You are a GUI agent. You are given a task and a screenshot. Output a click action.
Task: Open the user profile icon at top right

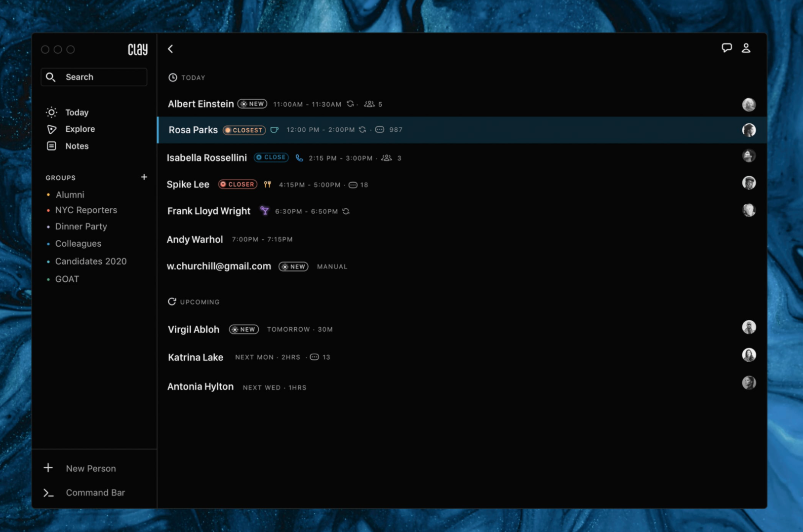point(746,48)
